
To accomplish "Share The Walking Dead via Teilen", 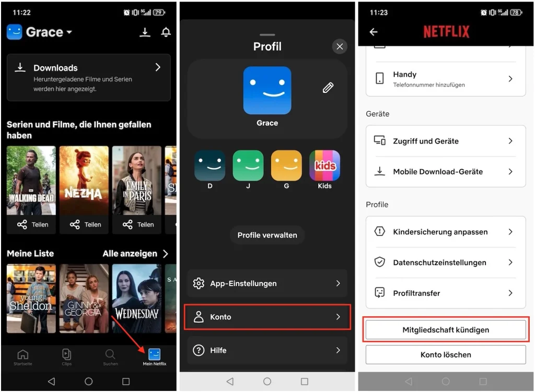I will click(32, 224).
